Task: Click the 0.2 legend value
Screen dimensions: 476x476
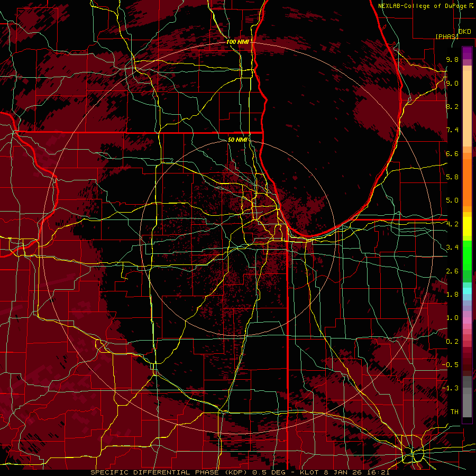Action: tap(452, 342)
